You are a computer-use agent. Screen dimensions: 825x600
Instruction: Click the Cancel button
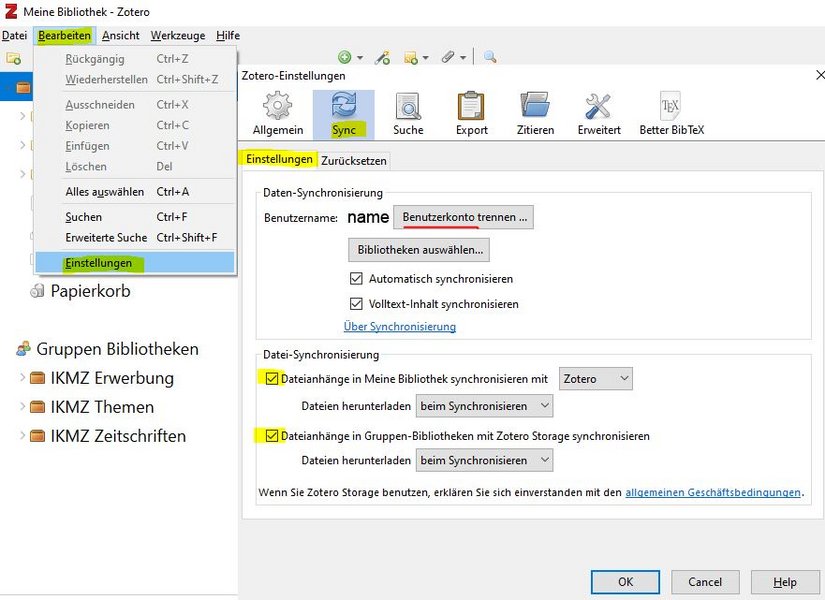tap(705, 582)
